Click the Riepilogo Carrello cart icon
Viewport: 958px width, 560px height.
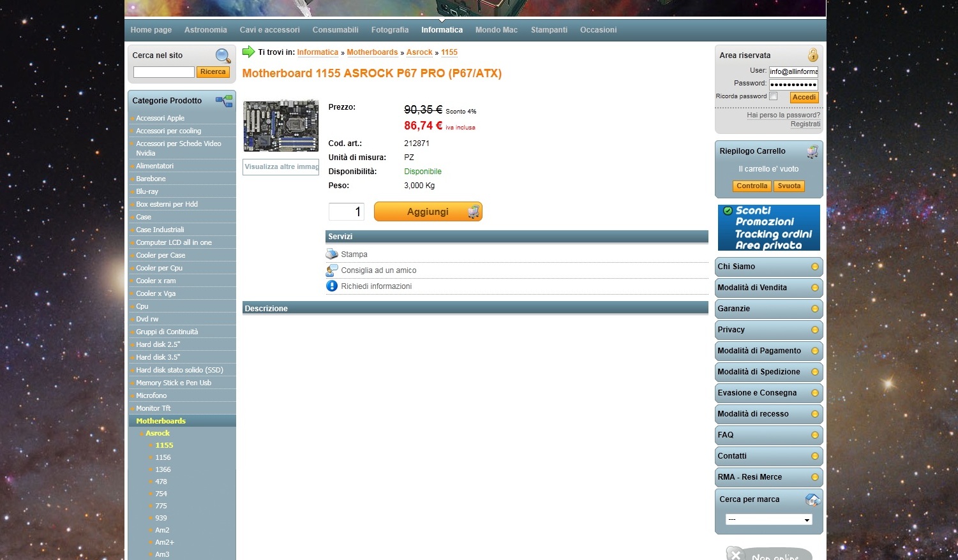(x=812, y=152)
